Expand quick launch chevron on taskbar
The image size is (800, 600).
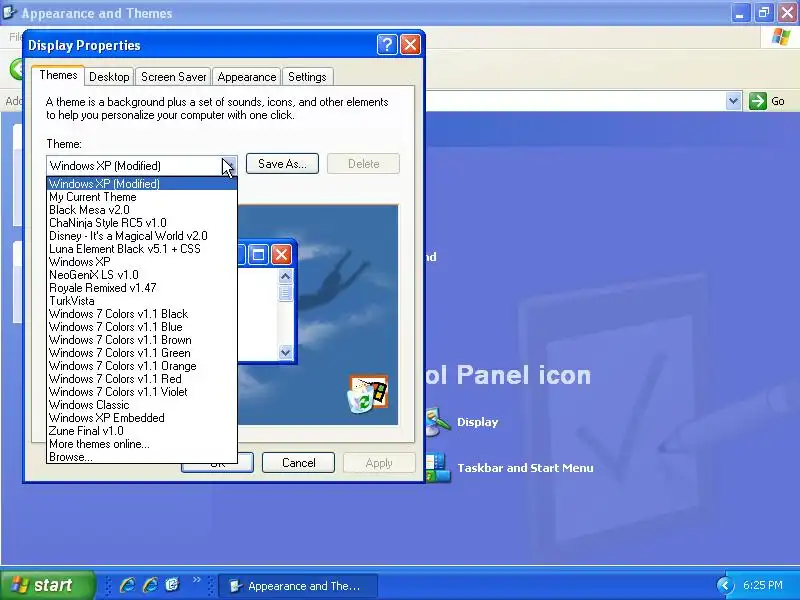[x=196, y=580]
